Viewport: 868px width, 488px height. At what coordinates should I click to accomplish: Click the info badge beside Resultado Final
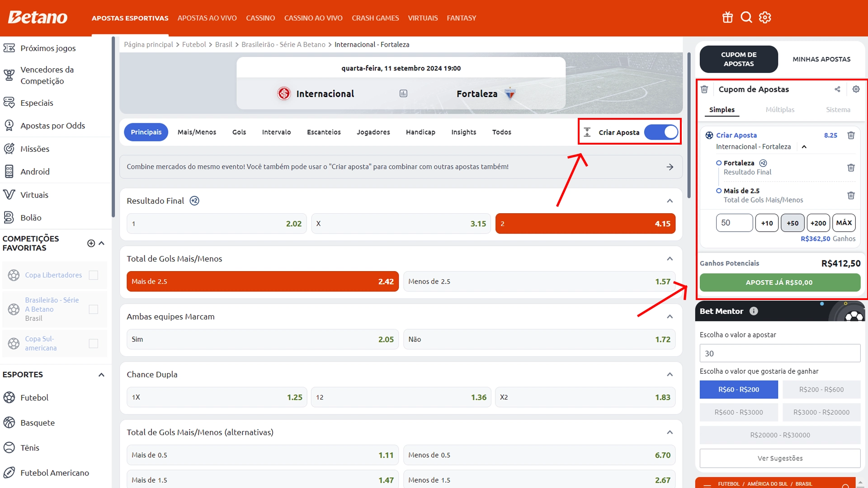pyautogui.click(x=194, y=201)
